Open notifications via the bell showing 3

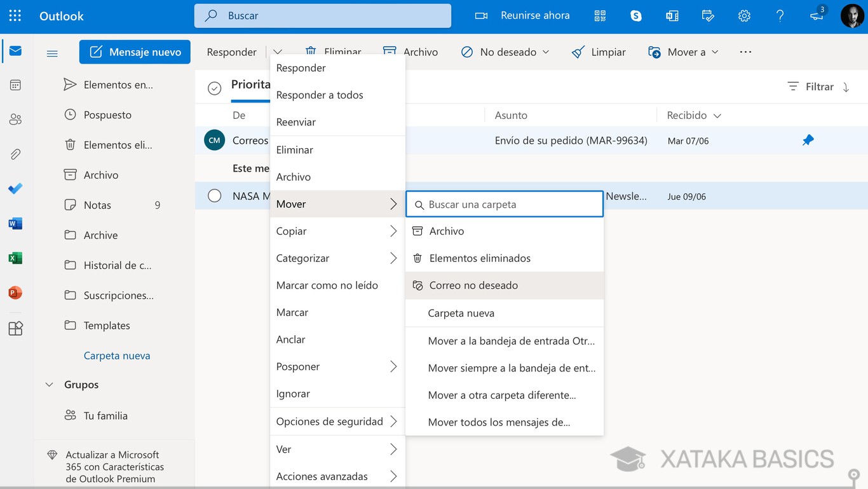817,15
